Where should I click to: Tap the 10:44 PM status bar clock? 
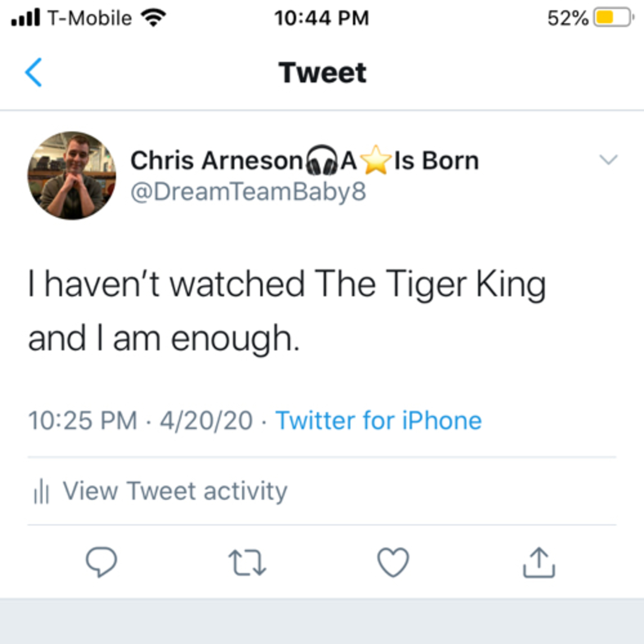pos(322,18)
